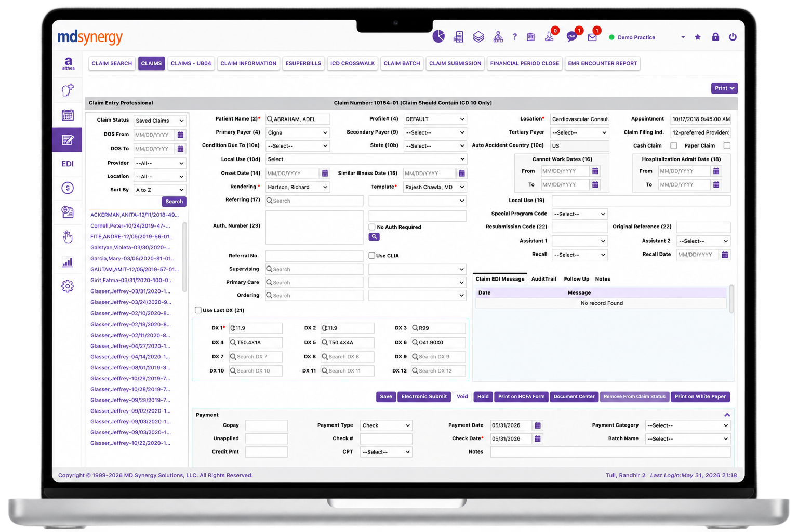Click the Patient Name search field
798x532 pixels.
pyautogui.click(x=298, y=119)
